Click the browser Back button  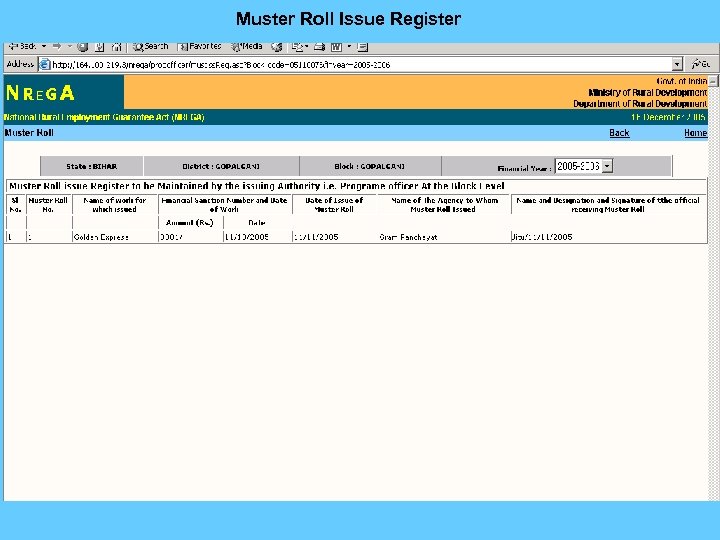click(x=23, y=46)
